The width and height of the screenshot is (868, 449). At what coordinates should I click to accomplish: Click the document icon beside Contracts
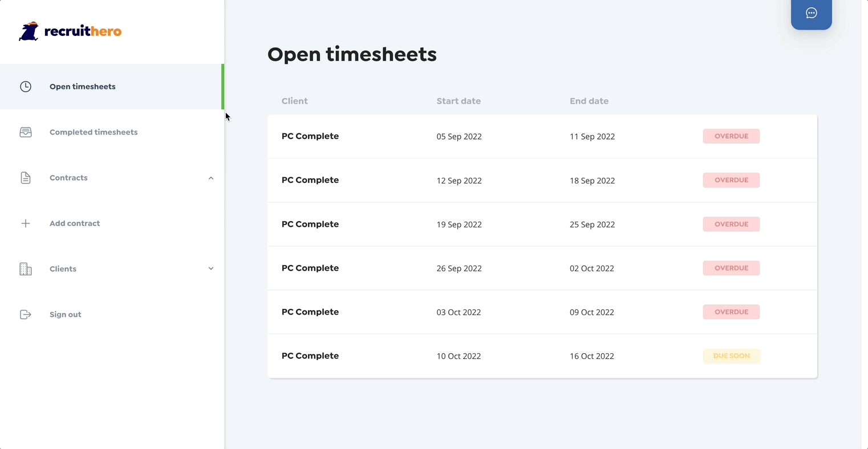pos(26,178)
